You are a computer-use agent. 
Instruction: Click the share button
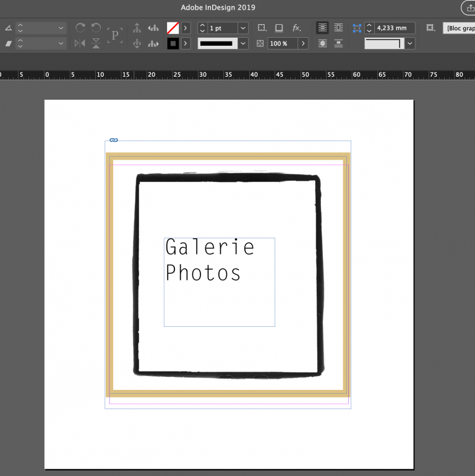(469, 8)
